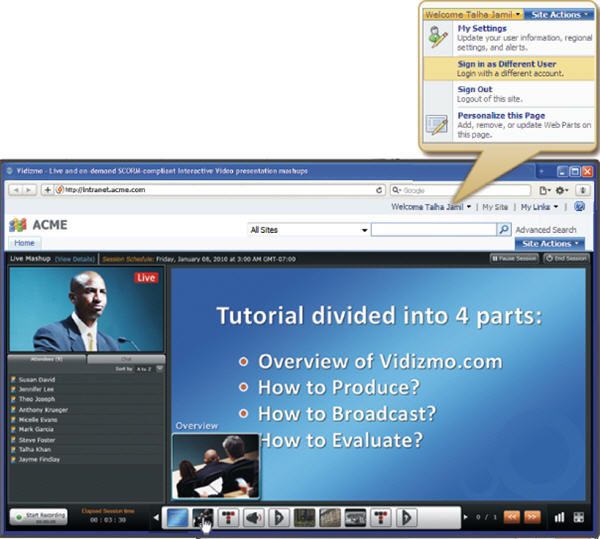Image resolution: width=600 pixels, height=539 pixels.
Task: Switch to the Attendees tab
Action: pyautogui.click(x=47, y=359)
